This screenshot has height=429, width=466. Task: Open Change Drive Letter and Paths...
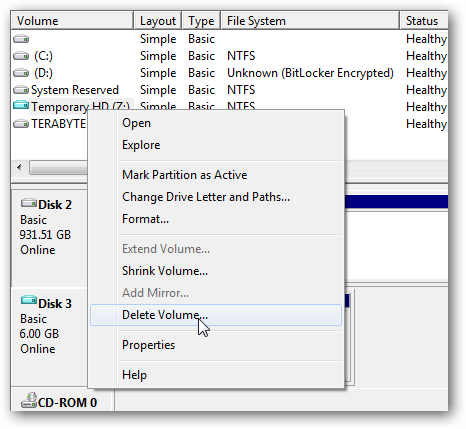coord(206,197)
